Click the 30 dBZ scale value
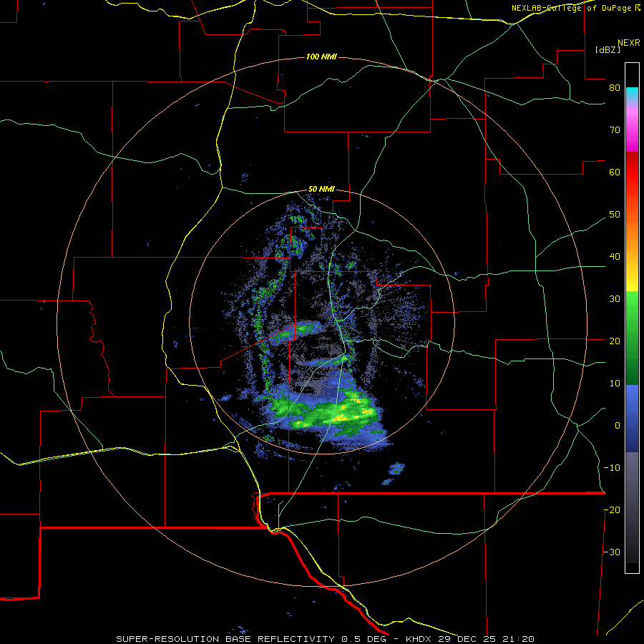Image resolution: width=644 pixels, height=644 pixels. [x=615, y=299]
